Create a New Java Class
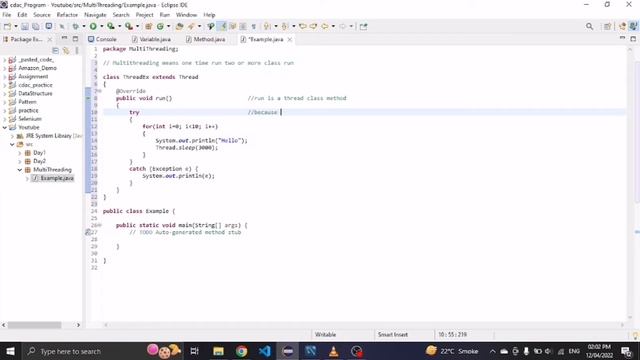 [160, 27]
